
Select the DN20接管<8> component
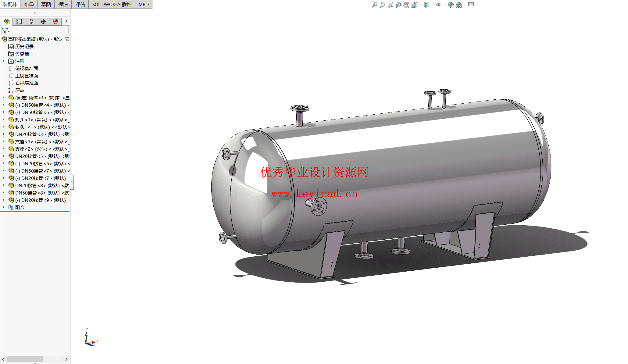39,186
